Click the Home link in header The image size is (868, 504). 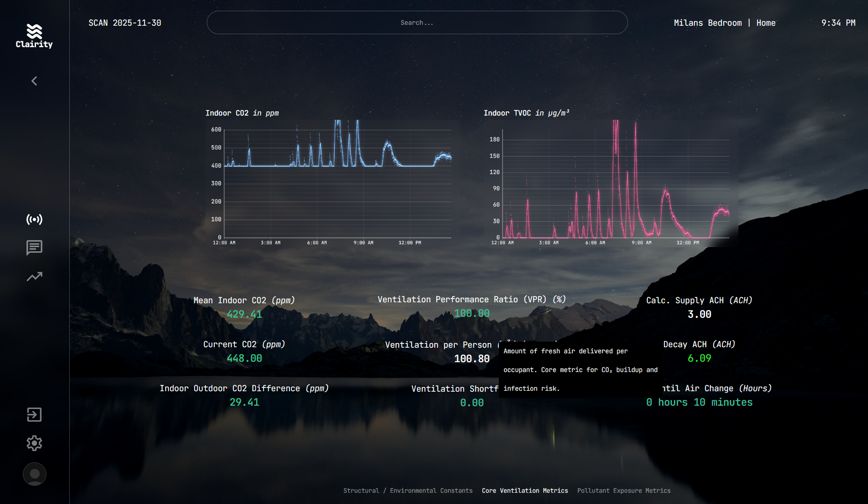coord(766,23)
